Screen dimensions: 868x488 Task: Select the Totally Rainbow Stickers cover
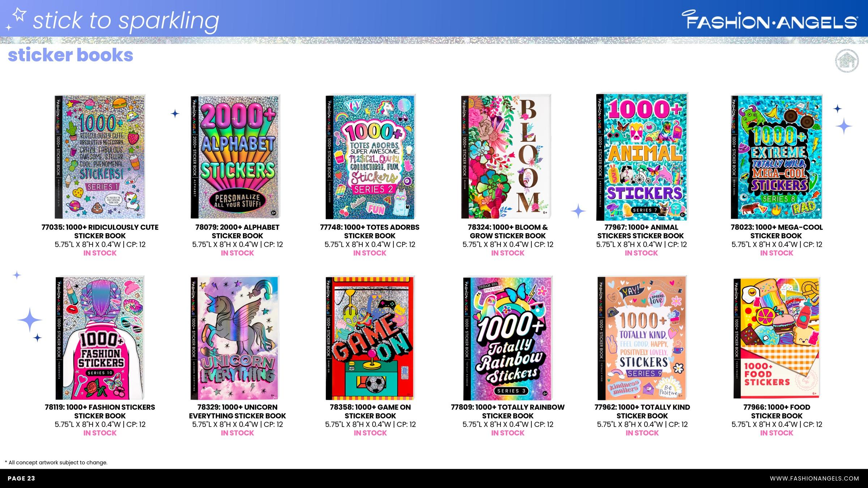tap(508, 338)
